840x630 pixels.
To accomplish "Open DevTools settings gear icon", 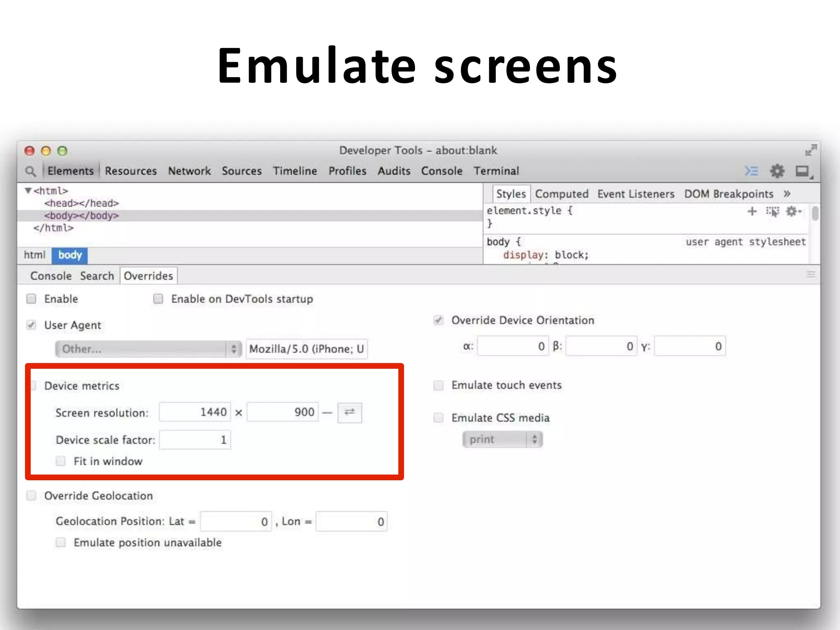I will (x=777, y=171).
